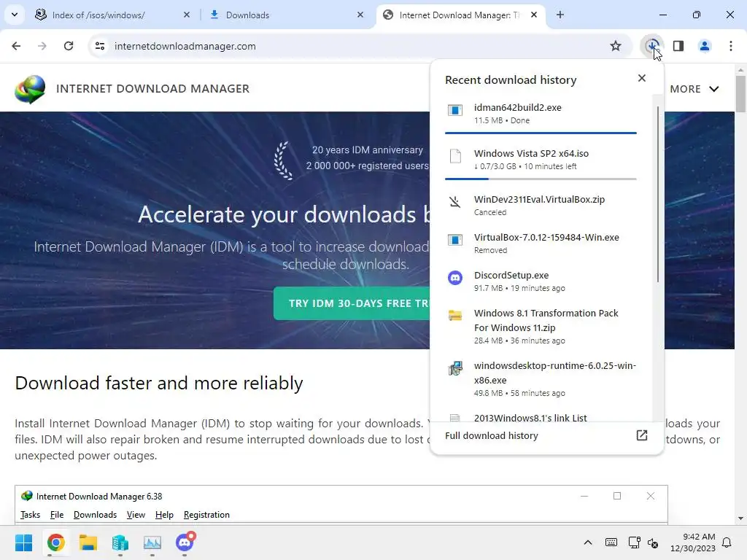Open the Chrome profile avatar
747x560 pixels.
(704, 46)
